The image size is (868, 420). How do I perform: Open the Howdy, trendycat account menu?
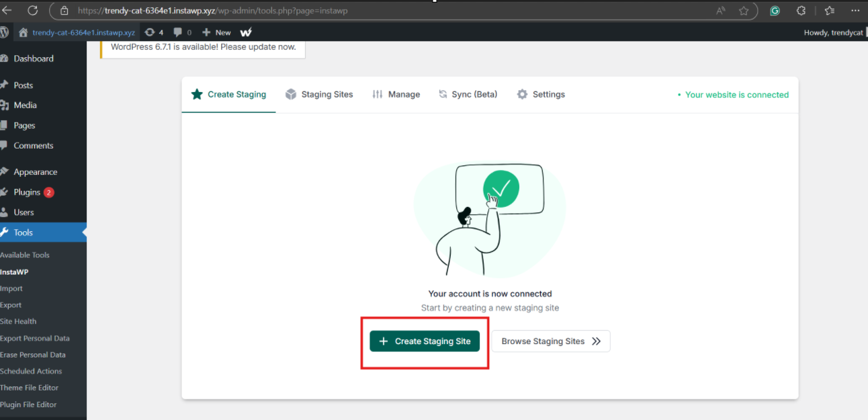tap(834, 32)
